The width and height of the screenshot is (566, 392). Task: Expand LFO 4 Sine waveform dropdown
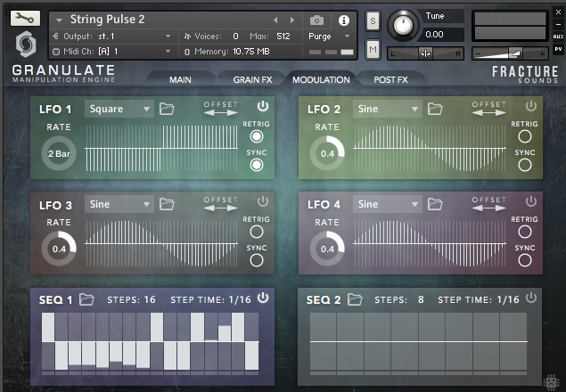pos(387,204)
